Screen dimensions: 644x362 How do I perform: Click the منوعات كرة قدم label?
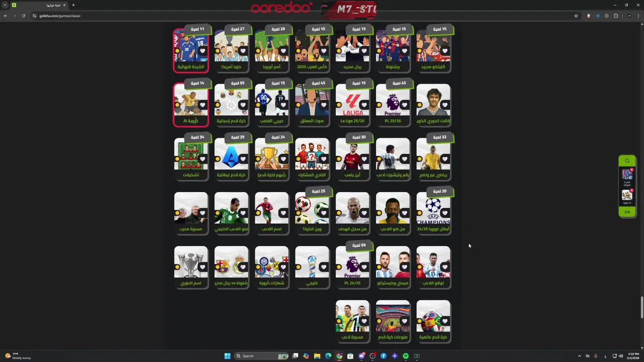(x=392, y=337)
